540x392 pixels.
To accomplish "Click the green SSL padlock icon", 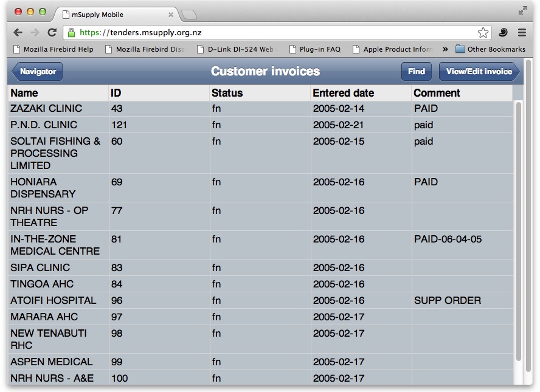I will tap(72, 33).
